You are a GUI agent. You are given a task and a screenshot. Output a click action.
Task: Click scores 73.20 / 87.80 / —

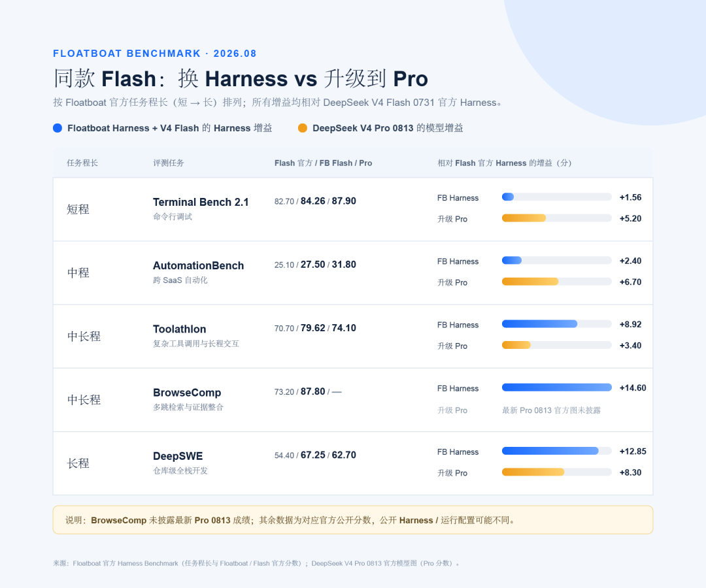click(308, 391)
